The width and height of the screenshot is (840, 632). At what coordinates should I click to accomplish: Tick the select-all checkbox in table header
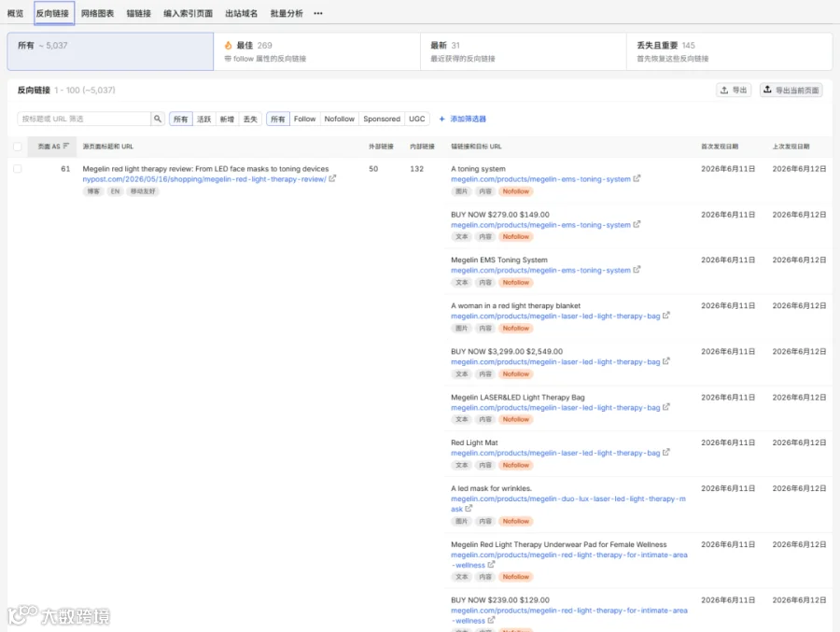[x=17, y=147]
